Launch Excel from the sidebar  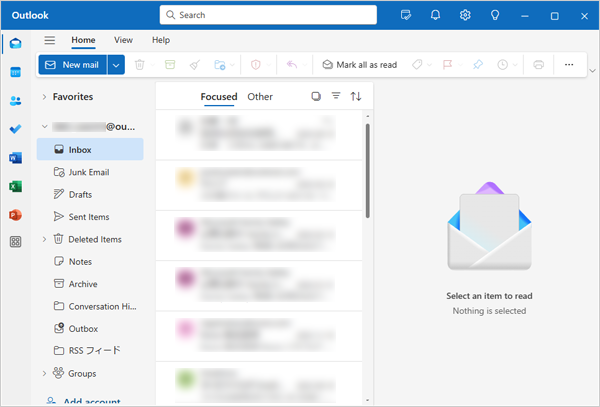coord(15,186)
